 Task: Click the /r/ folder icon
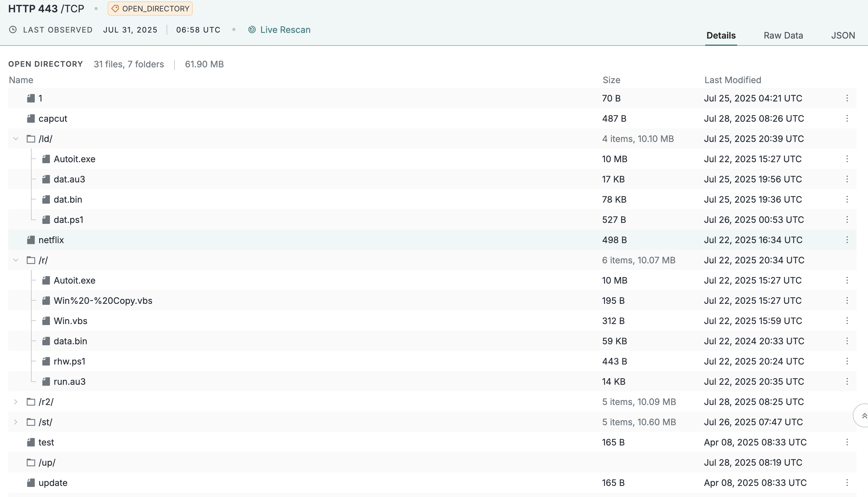(31, 260)
